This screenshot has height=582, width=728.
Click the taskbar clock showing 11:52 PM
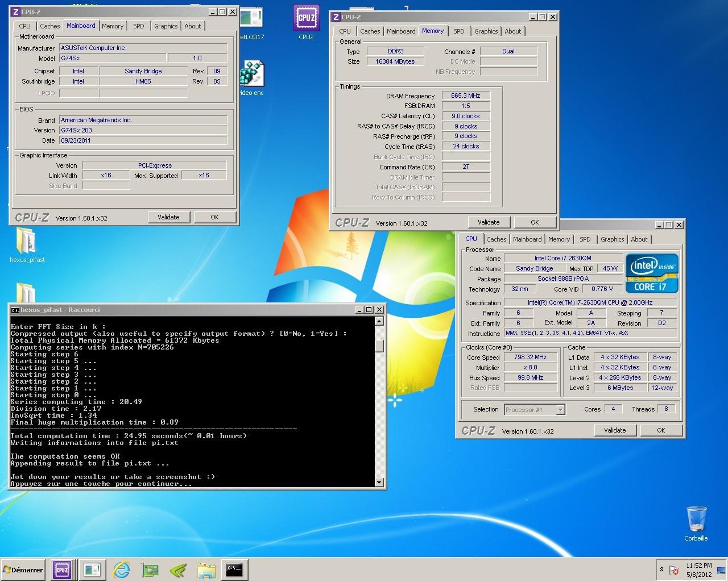click(698, 570)
